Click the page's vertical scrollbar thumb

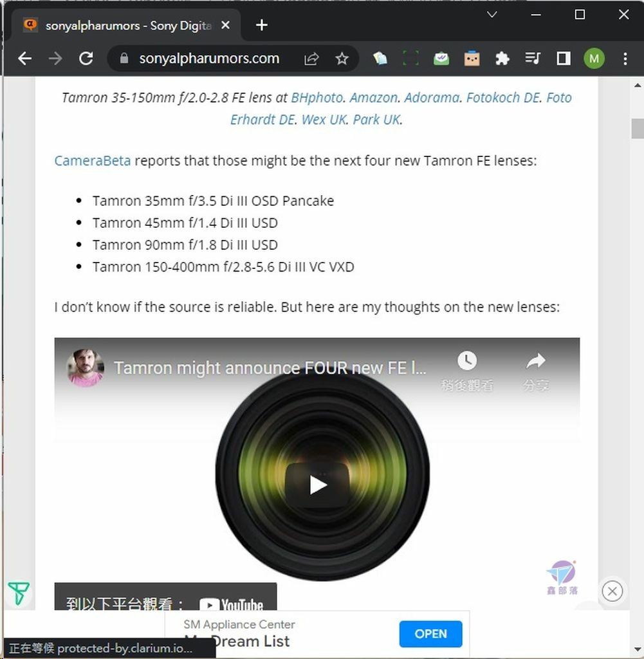[x=638, y=128]
